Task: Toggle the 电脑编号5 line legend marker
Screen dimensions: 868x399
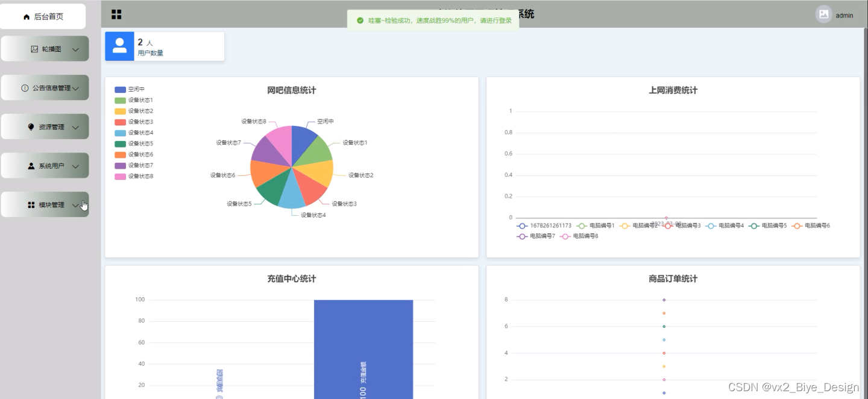Action: [x=754, y=225]
